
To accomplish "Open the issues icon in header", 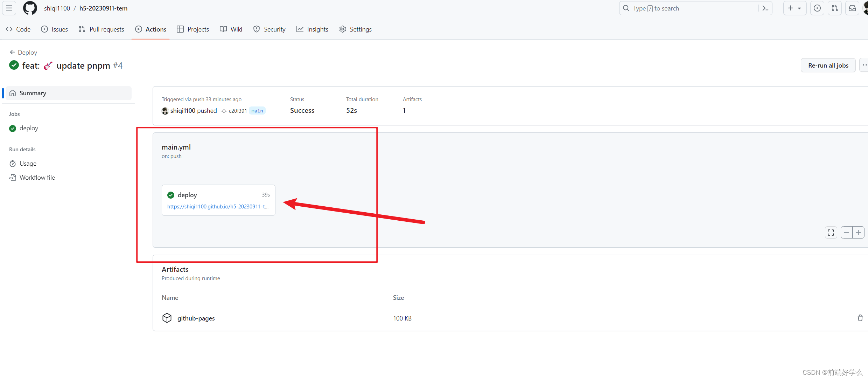I will point(817,8).
